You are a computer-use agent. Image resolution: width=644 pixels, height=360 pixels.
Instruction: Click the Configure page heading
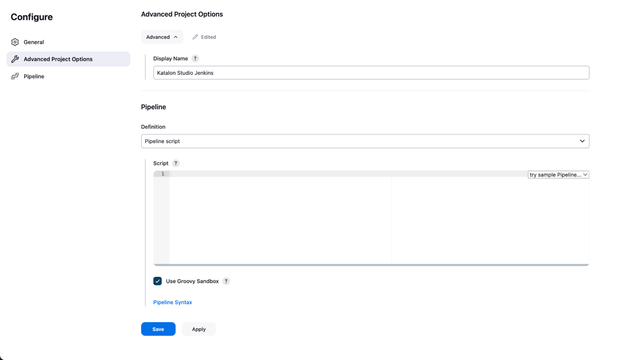[32, 17]
